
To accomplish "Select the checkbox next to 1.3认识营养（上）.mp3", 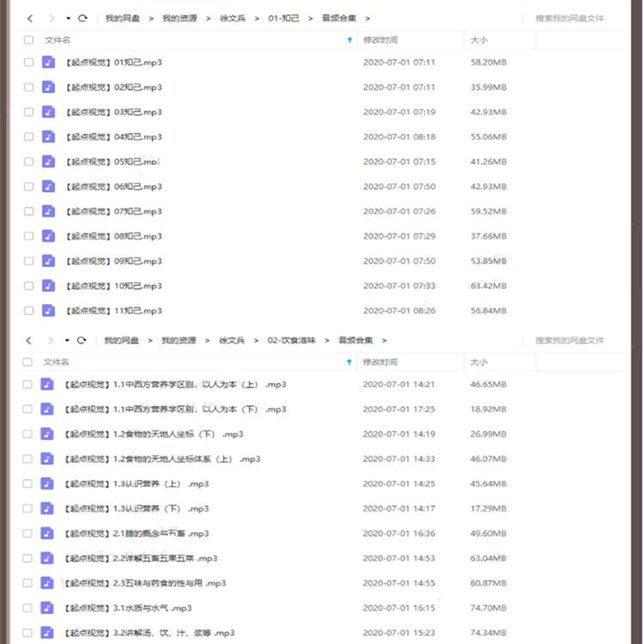I will (29, 483).
